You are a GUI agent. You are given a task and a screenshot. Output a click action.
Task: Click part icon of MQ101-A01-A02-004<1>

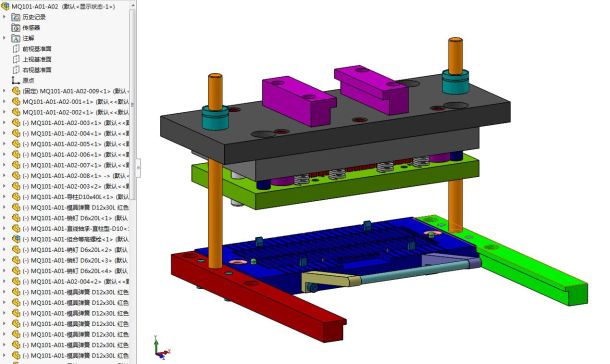coord(16,133)
